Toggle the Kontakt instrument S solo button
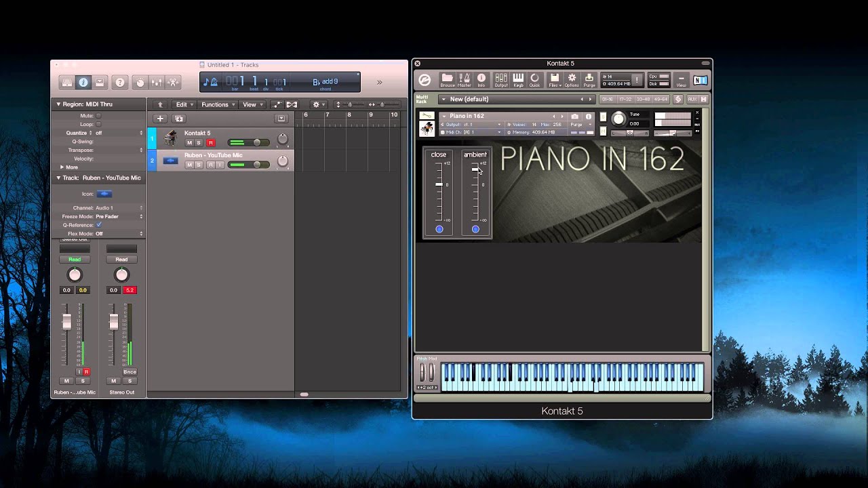 pyautogui.click(x=603, y=117)
